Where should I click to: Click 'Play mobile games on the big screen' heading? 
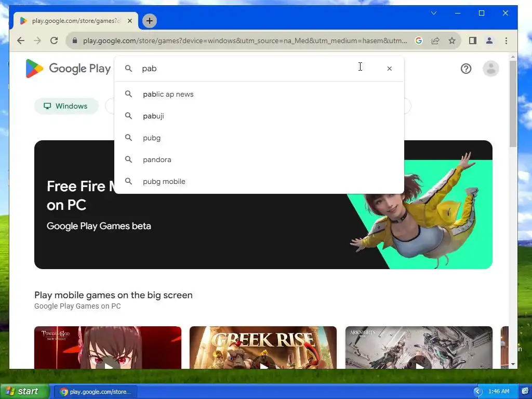click(x=113, y=295)
